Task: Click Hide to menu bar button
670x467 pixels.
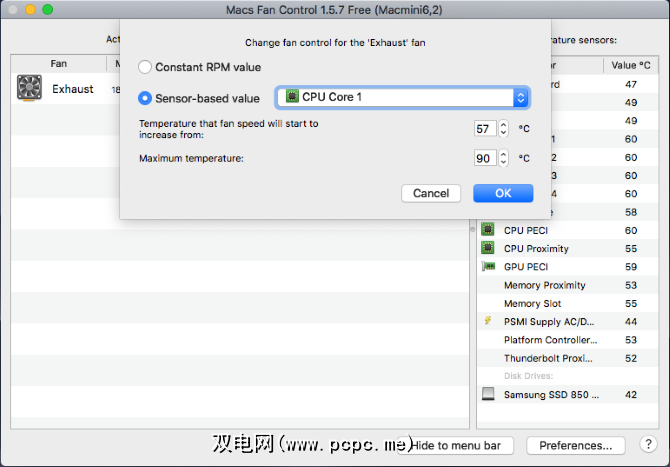Action: (x=455, y=446)
